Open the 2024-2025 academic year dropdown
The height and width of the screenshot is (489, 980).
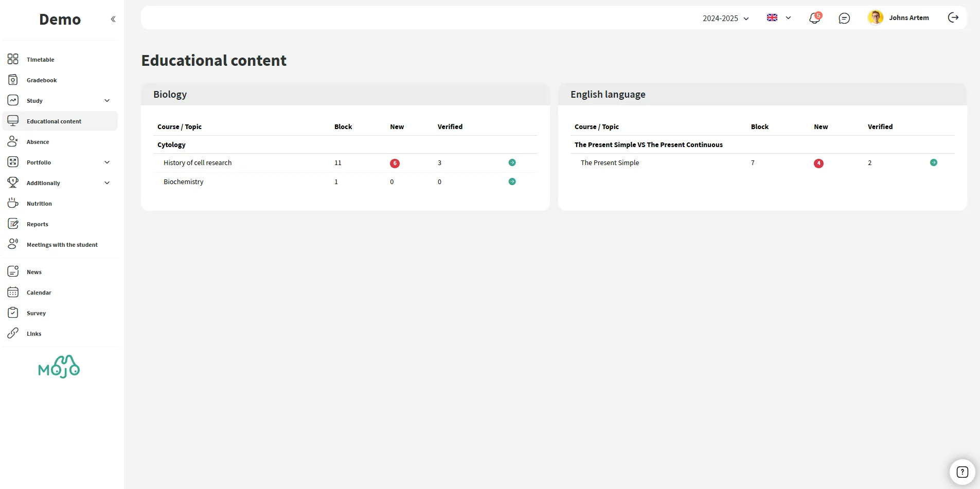point(725,19)
